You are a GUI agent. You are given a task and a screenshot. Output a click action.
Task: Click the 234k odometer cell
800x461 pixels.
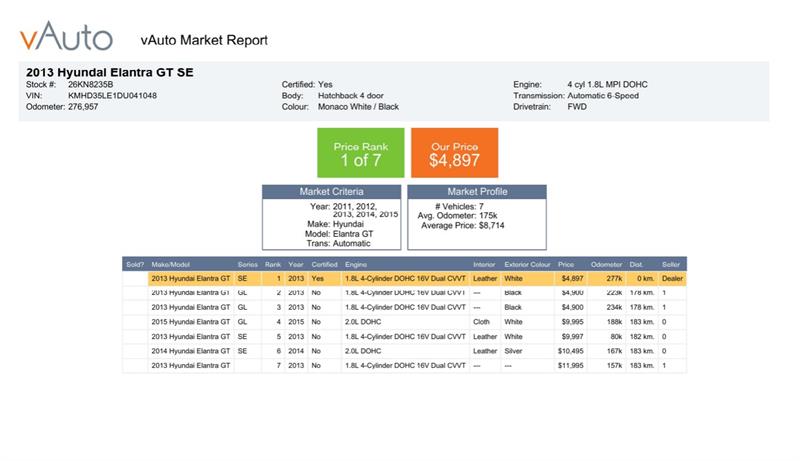(x=614, y=308)
